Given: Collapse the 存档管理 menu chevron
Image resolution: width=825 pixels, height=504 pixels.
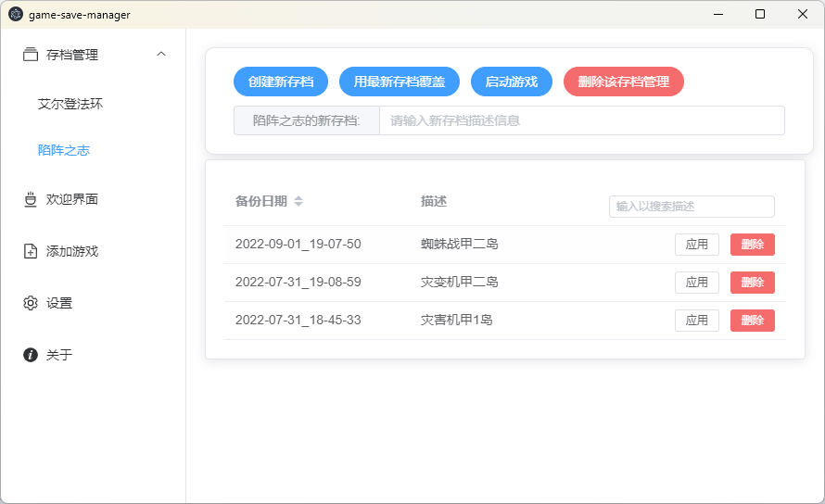Looking at the screenshot, I should (x=161, y=55).
